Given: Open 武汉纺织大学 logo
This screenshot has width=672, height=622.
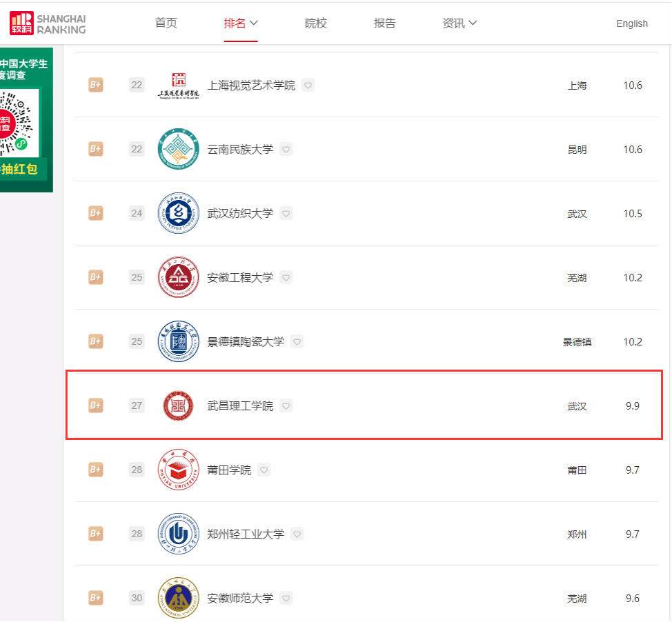Looking at the screenshot, I should [x=178, y=213].
